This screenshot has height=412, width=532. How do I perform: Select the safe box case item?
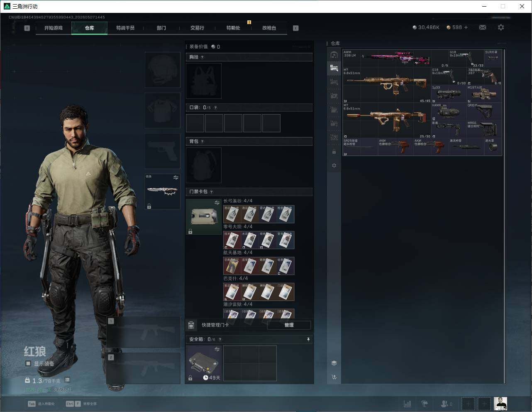coord(204,363)
